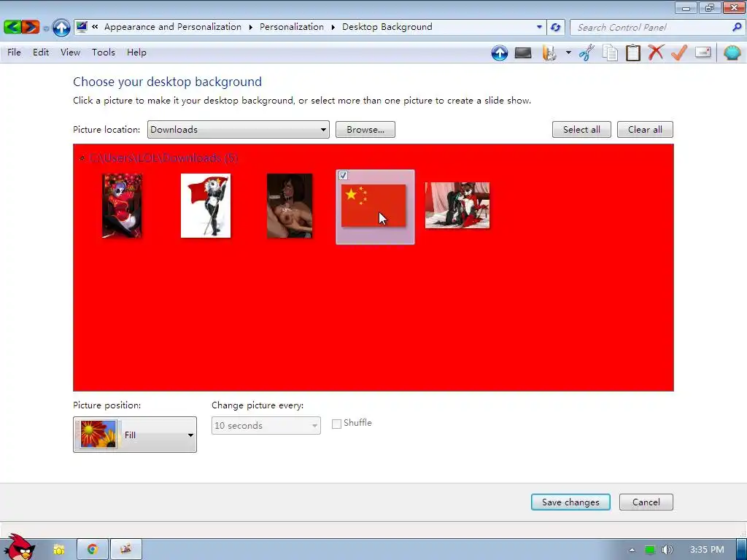Click the dark navigation pane toolbar icon

[x=523, y=52]
